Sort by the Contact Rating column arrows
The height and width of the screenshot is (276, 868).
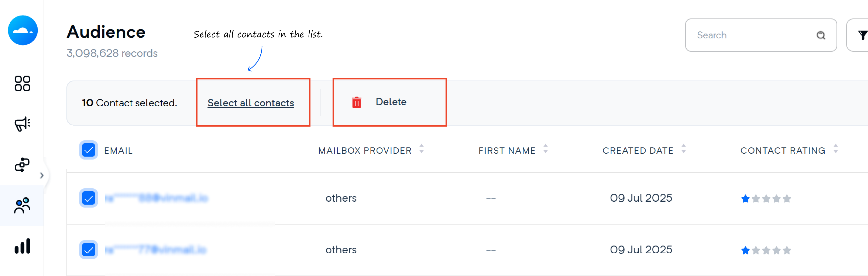pyautogui.click(x=835, y=149)
